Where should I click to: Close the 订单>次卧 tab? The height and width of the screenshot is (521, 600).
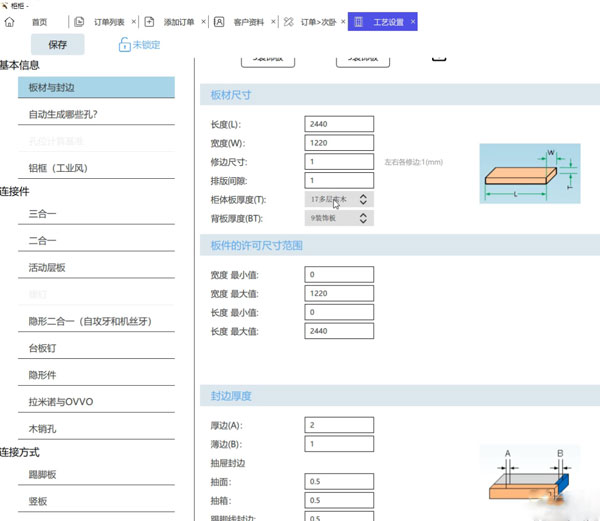pos(343,22)
